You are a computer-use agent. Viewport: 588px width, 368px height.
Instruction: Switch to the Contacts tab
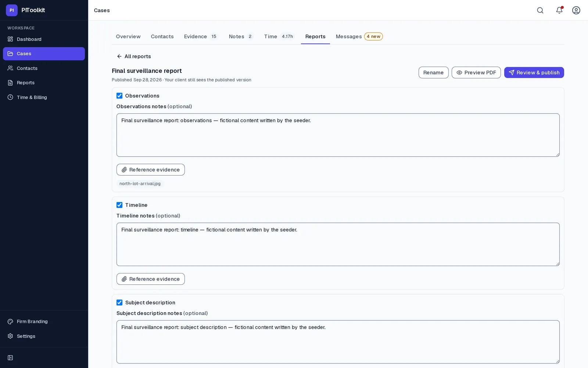(x=162, y=36)
